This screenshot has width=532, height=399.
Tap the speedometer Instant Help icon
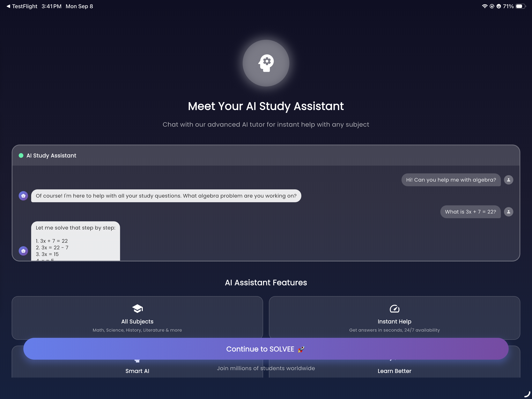[395, 309]
